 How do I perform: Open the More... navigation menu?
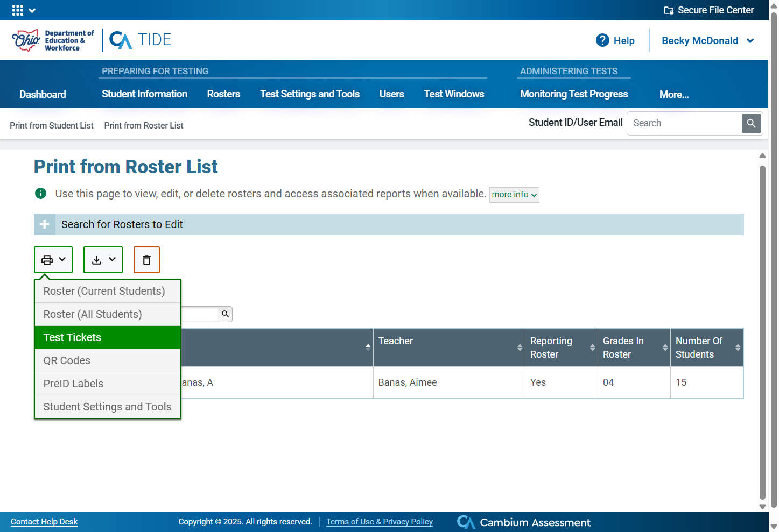(674, 95)
